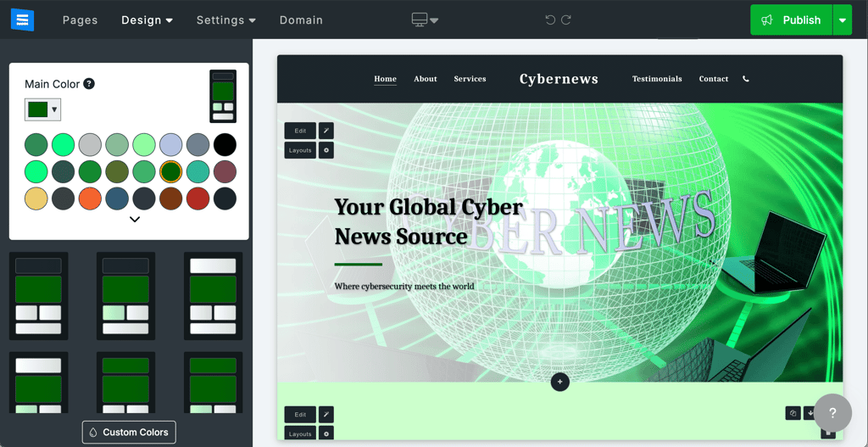Click the color scheme preview beside Main Color
Viewport: 868px width, 447px height.
223,96
